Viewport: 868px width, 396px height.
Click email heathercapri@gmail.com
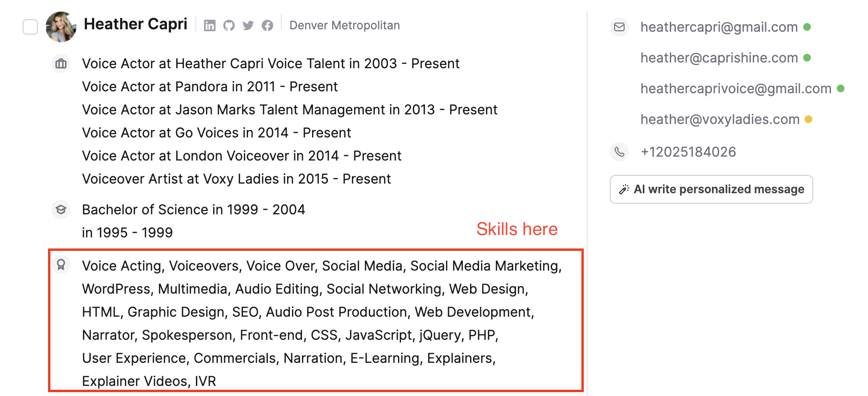pos(719,27)
